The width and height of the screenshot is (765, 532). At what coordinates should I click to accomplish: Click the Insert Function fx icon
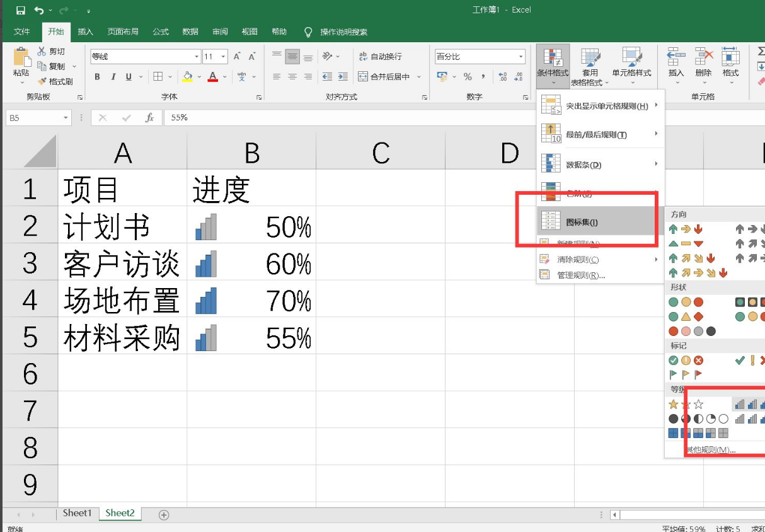click(x=149, y=118)
